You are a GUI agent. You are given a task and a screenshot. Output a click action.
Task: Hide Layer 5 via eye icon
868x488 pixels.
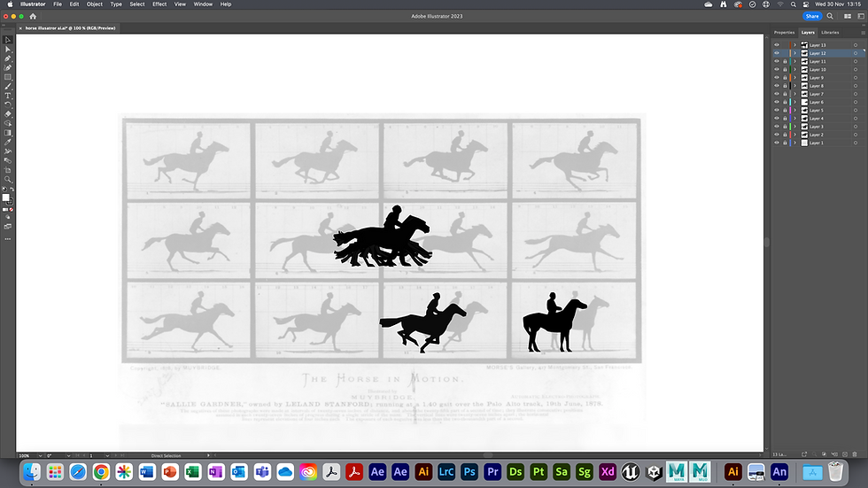click(x=777, y=110)
